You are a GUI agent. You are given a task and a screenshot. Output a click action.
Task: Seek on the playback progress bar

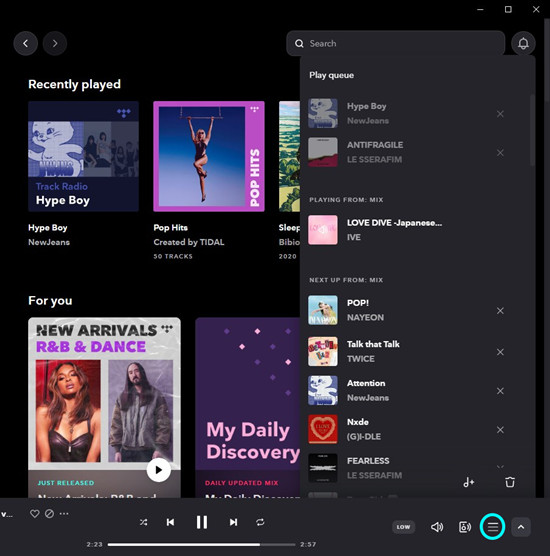pos(201,544)
